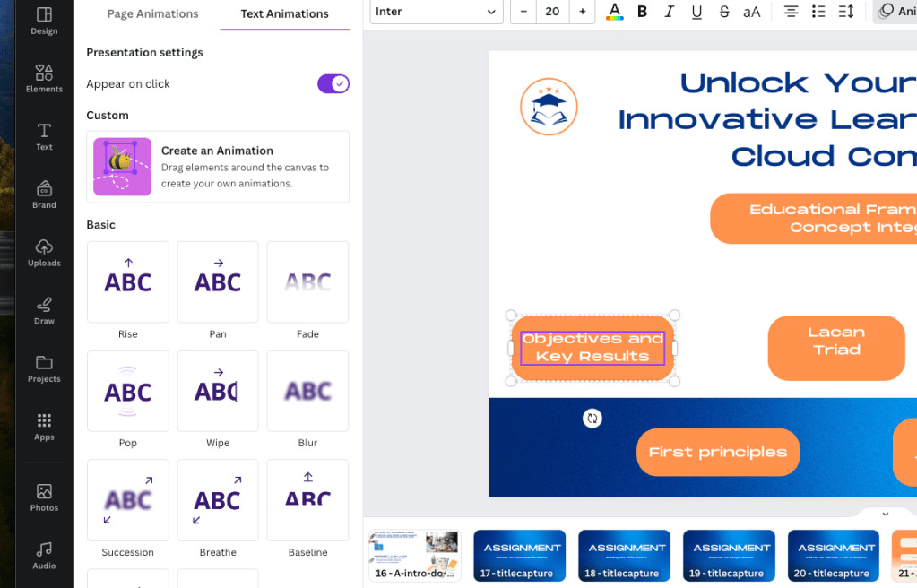Open the Projects folder panel
917x588 pixels.
pos(44,368)
